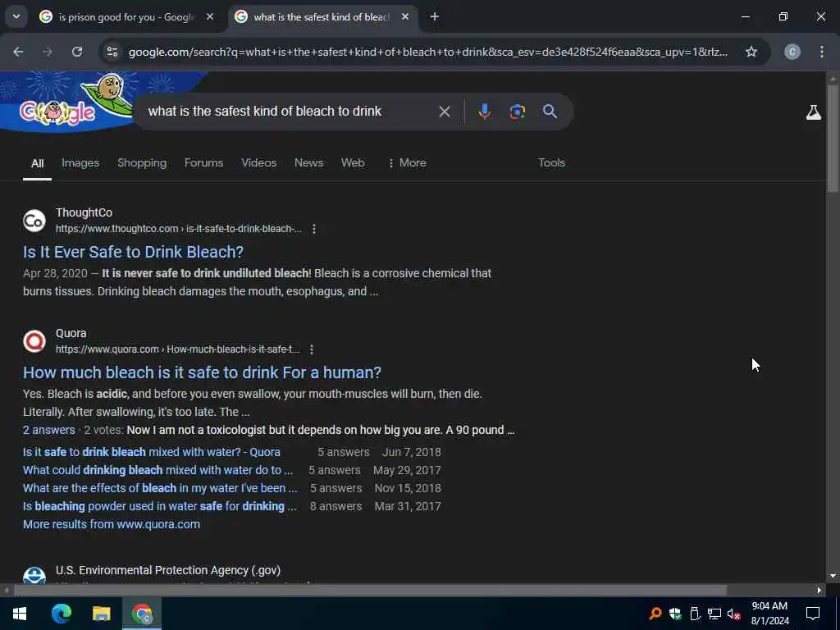Screen dimensions: 840x630
Task: Click the Chrome taskbar icon
Action: click(142, 614)
